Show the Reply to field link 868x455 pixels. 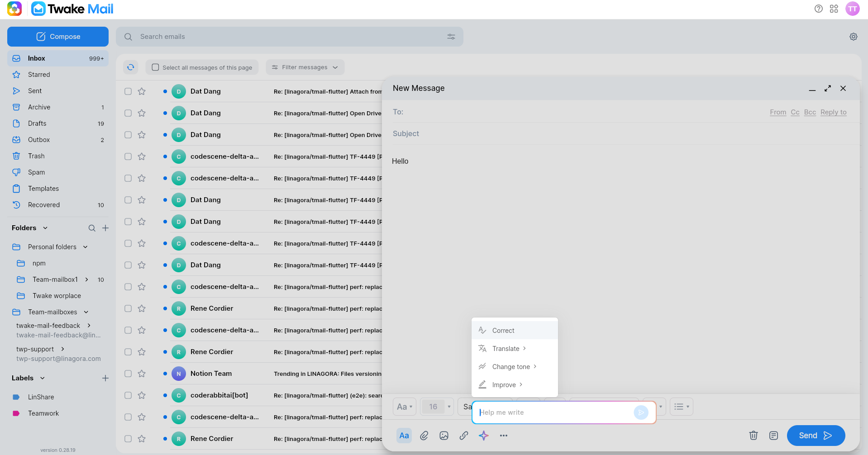[x=834, y=112]
